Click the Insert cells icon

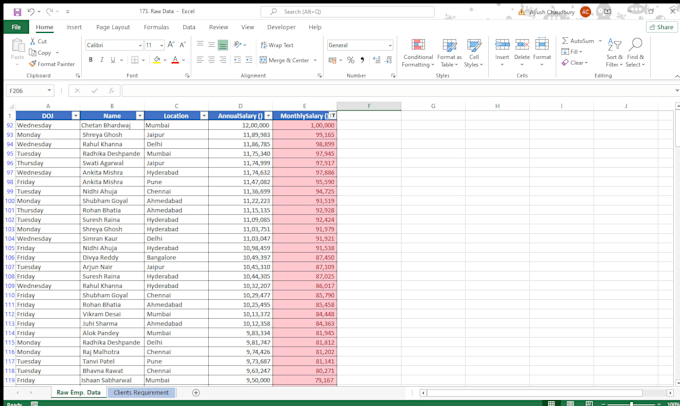pos(502,44)
